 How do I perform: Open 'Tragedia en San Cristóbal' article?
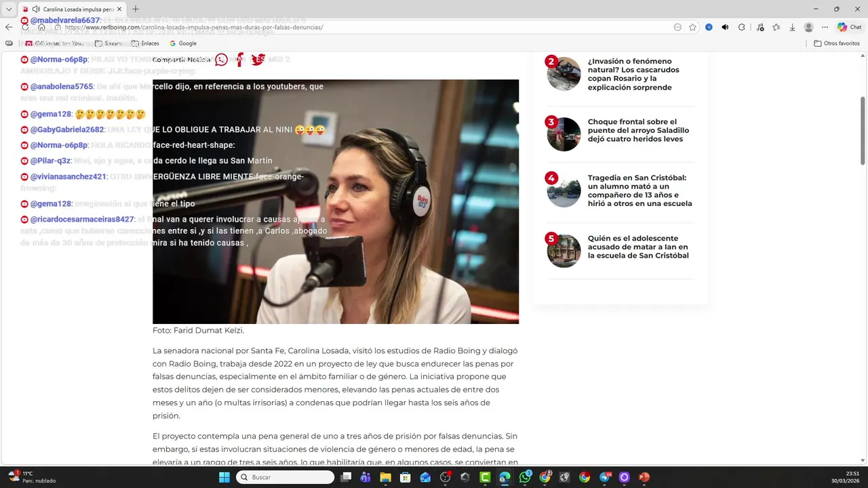(x=639, y=190)
